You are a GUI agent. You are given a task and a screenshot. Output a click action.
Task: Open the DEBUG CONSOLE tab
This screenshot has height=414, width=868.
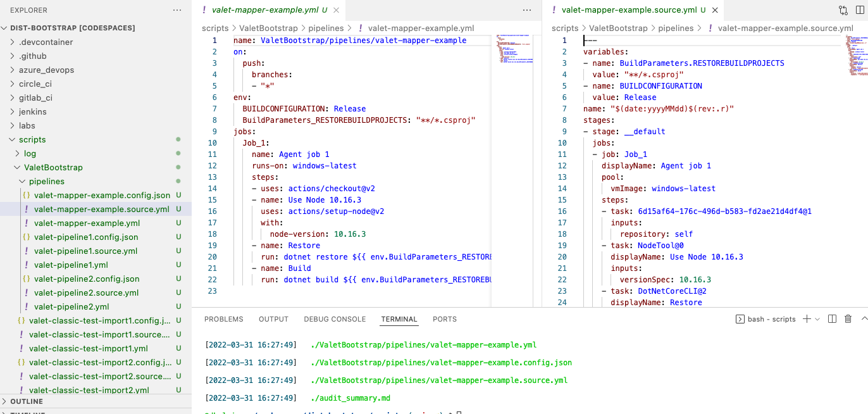point(335,319)
